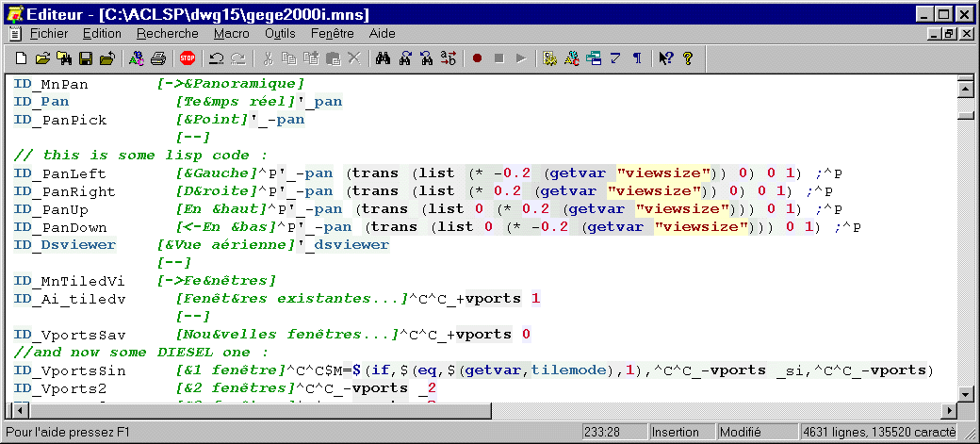Toggle word wrap arrow icon
The image size is (980, 444).
click(x=615, y=58)
